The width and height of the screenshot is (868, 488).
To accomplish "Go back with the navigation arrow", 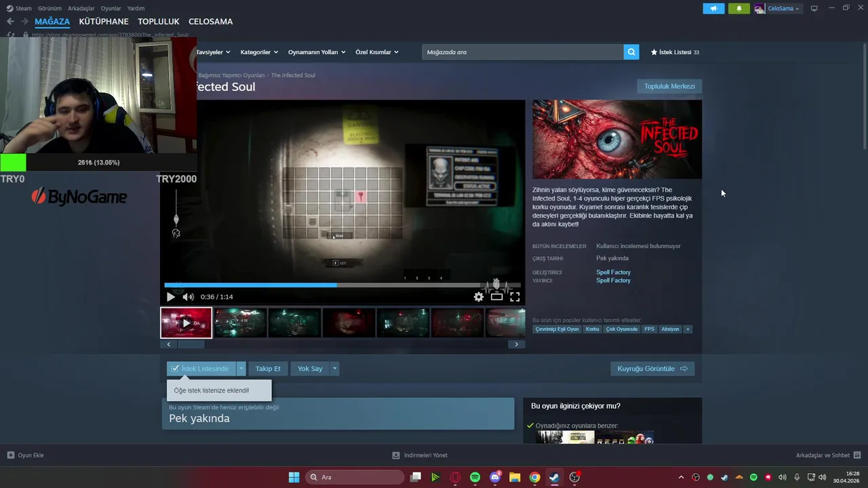I will [x=10, y=22].
